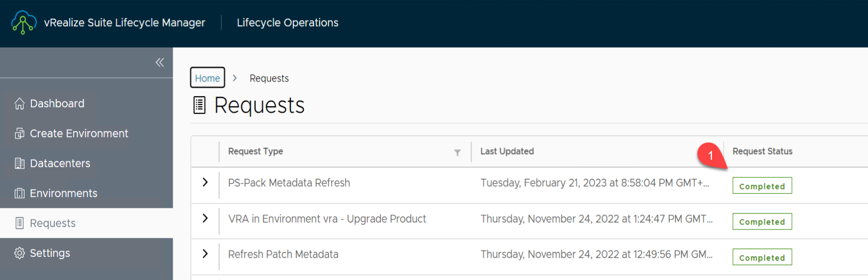The width and height of the screenshot is (868, 280).
Task: Expand the PS-Pack Metadata Refresh row
Action: tap(205, 182)
